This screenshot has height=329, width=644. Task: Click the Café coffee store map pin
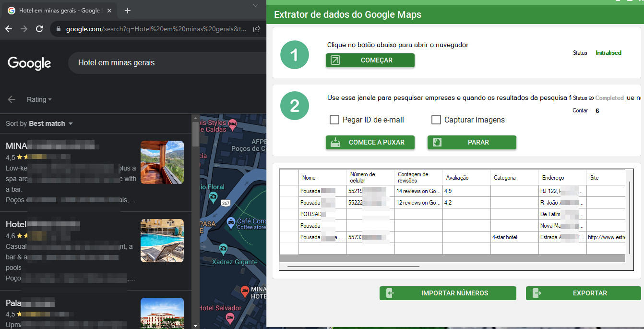coord(231,221)
